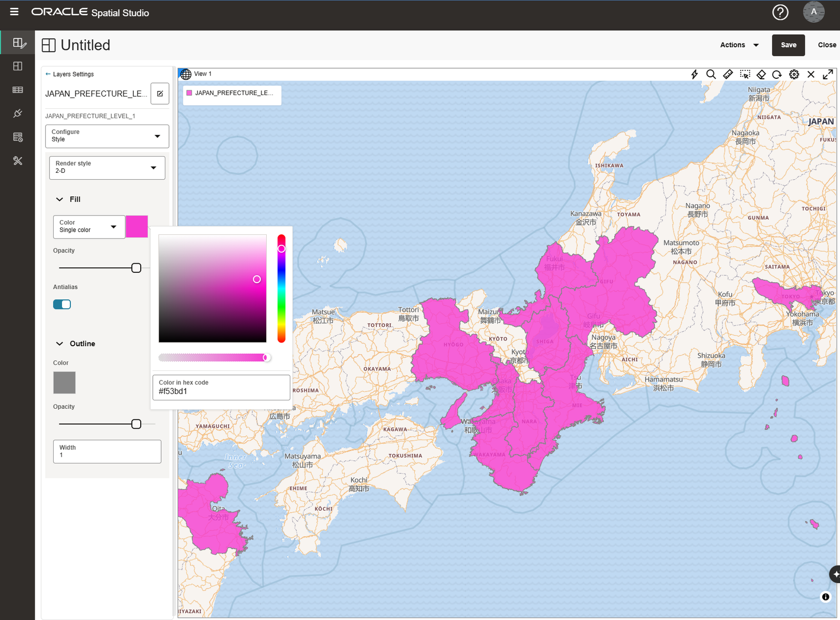Open the Connections plug icon in sidebar
Image resolution: width=840 pixels, height=620 pixels.
click(x=17, y=113)
